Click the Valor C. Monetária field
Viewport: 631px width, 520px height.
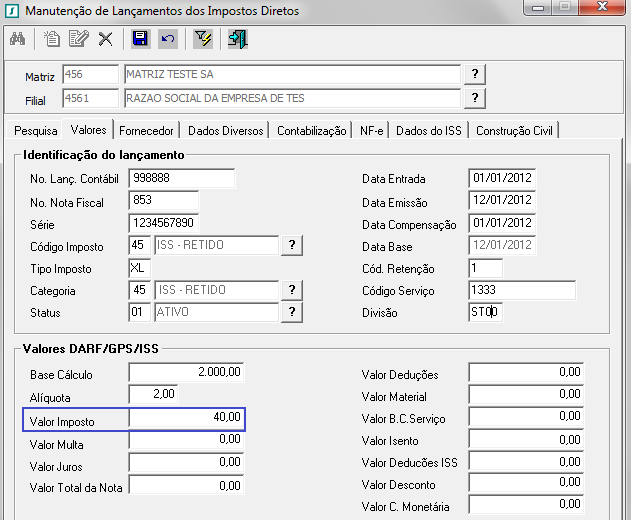(526, 505)
